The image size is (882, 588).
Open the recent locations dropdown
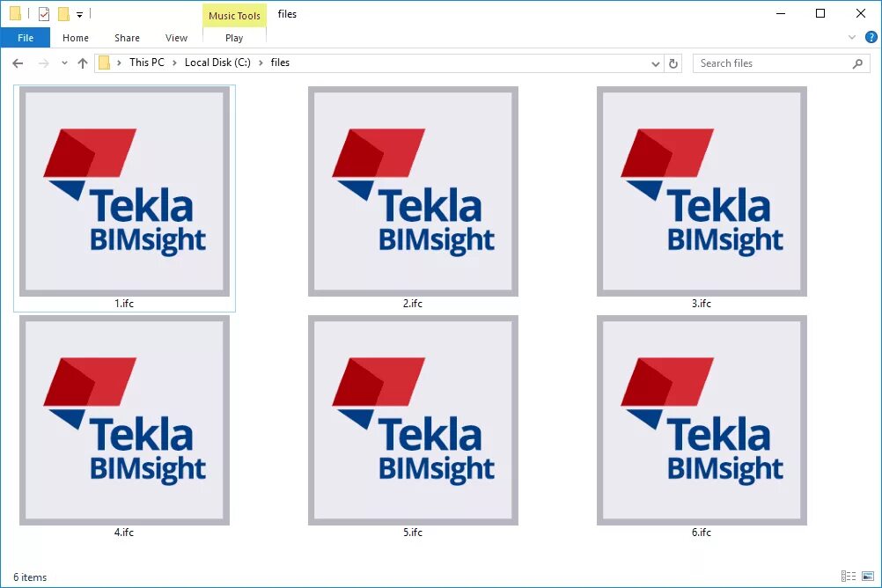tap(64, 63)
